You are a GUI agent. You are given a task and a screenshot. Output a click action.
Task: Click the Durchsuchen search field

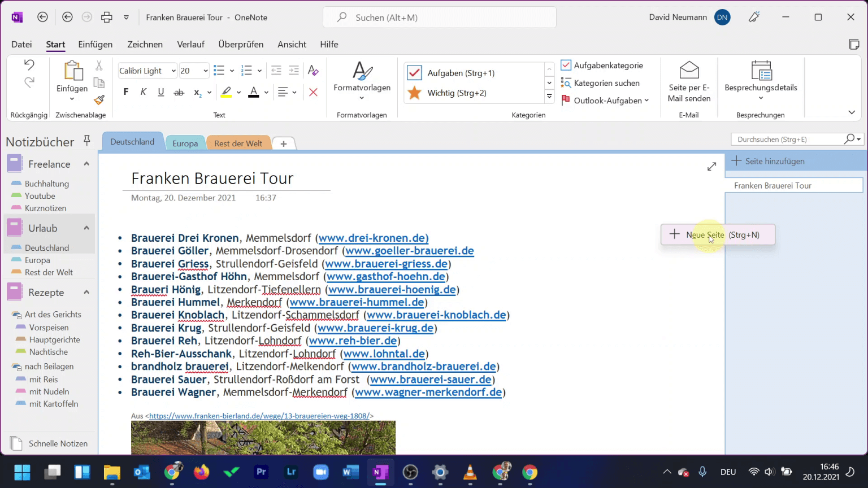pos(785,139)
